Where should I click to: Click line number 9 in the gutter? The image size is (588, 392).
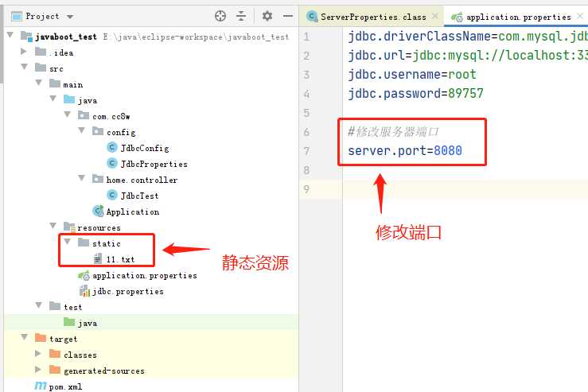coord(306,189)
